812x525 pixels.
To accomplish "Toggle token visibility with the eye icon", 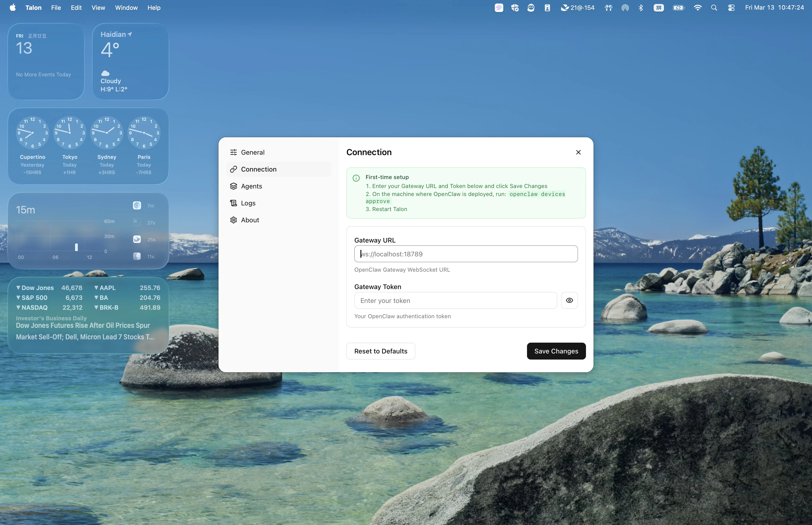I will (x=569, y=300).
